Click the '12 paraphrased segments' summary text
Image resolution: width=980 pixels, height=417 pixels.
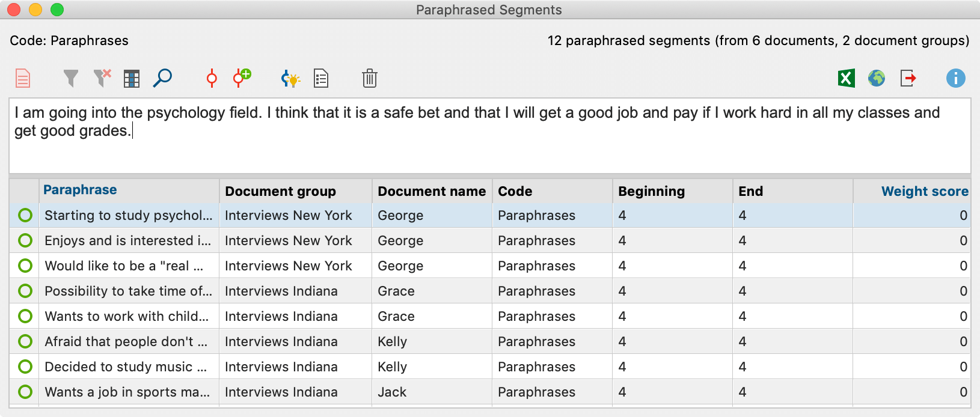click(x=758, y=40)
